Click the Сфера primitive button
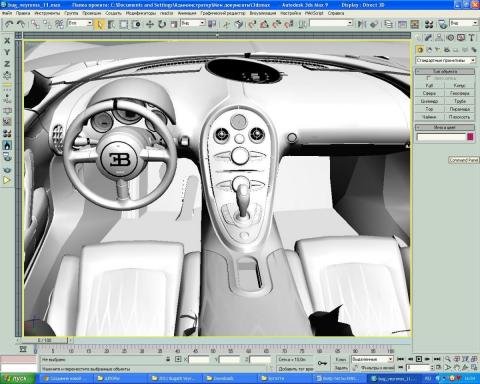 (x=429, y=93)
